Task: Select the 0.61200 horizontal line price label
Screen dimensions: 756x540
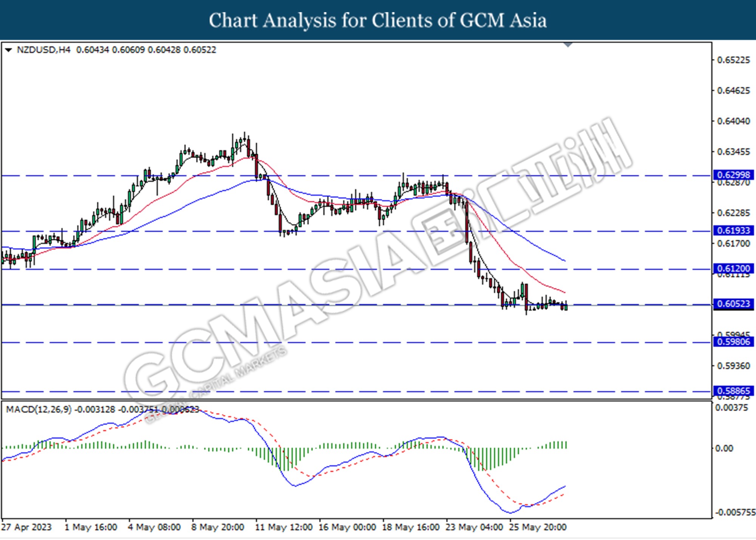Action: [734, 269]
